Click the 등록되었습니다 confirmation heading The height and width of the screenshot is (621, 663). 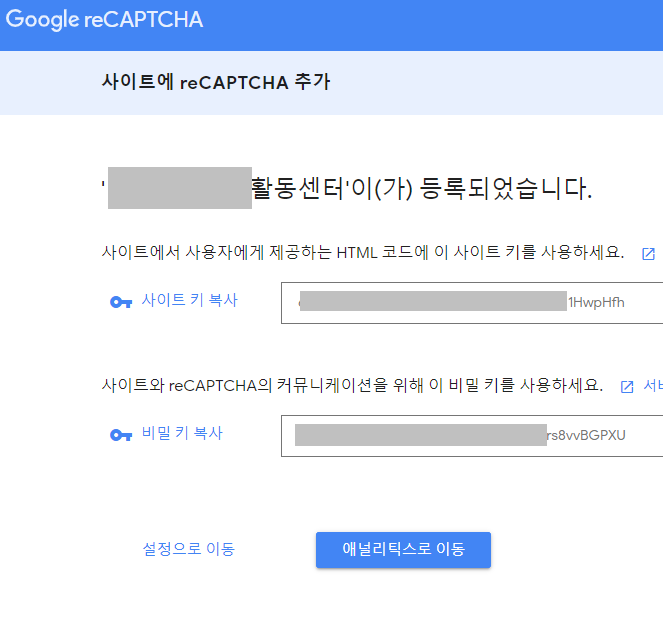click(x=347, y=188)
